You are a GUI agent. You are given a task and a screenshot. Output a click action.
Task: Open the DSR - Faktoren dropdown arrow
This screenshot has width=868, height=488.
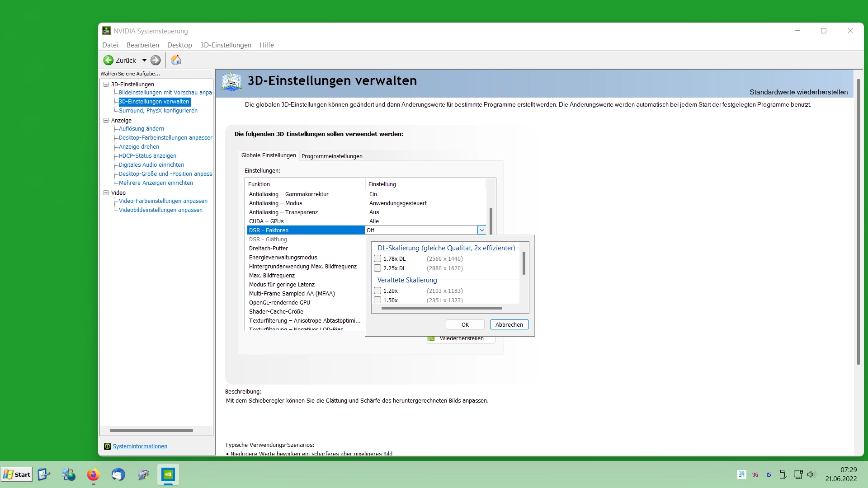tap(482, 230)
